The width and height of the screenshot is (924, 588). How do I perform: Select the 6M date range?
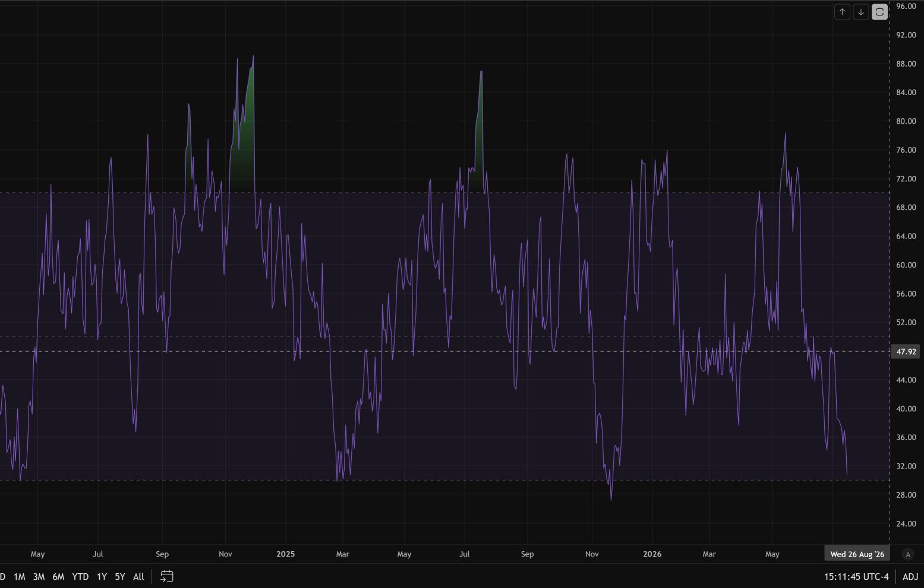(58, 577)
